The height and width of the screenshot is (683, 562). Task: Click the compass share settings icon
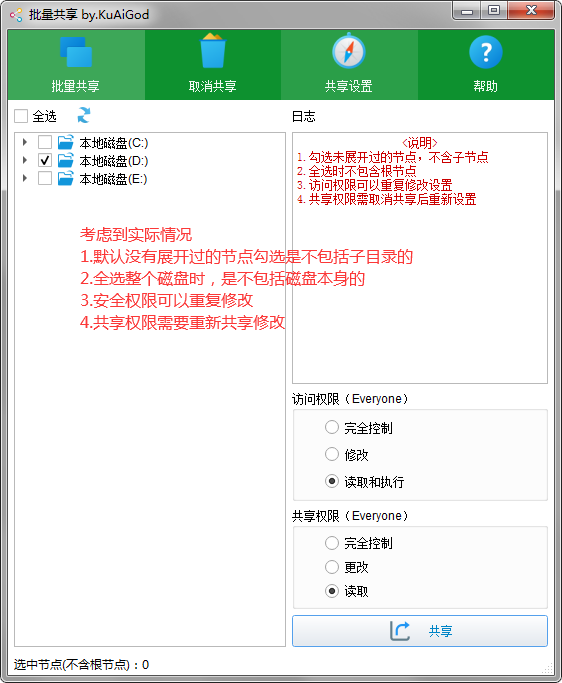(349, 51)
